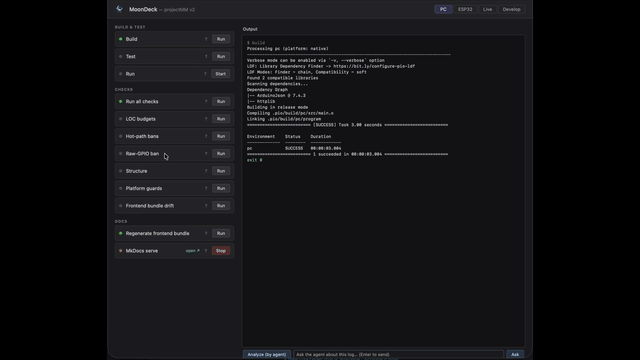This screenshot has width=640, height=360.
Task: Switch to the PC tab
Action: pyautogui.click(x=443, y=9)
